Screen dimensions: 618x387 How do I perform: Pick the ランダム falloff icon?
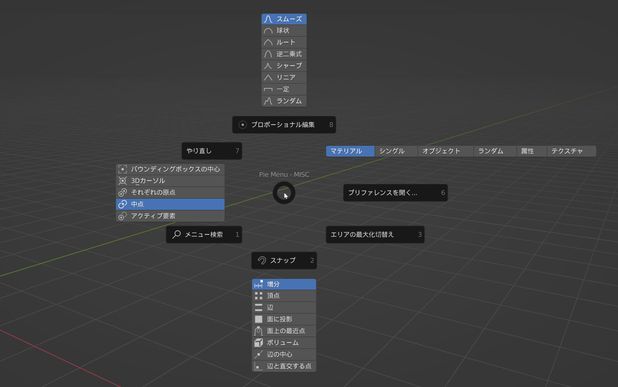[x=268, y=101]
